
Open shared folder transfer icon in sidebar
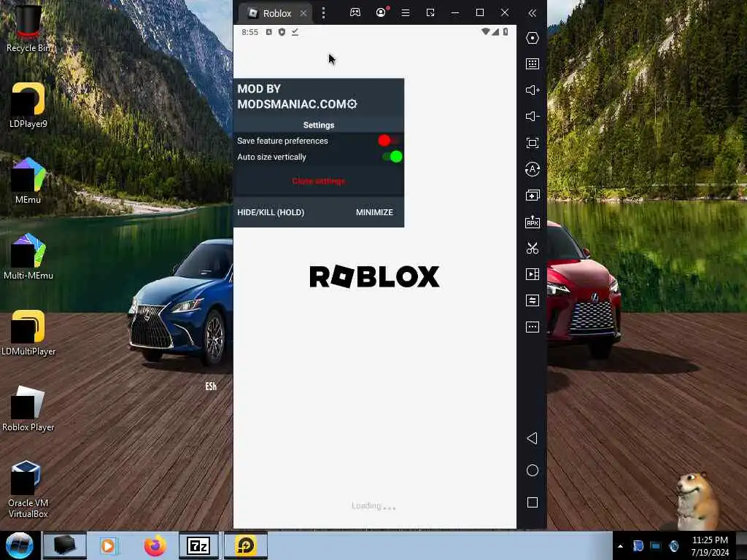(x=532, y=300)
